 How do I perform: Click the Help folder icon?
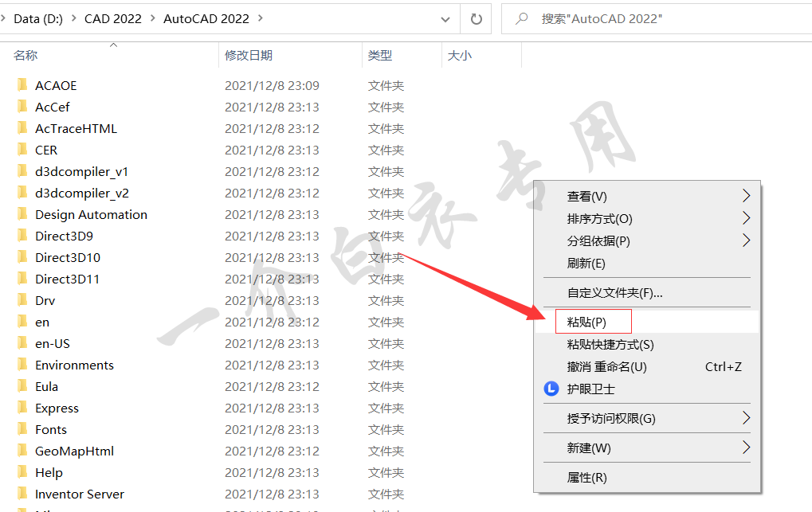tap(22, 472)
